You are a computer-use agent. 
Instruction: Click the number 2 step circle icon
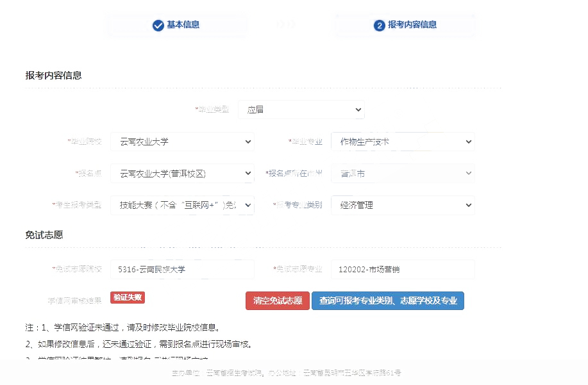coord(380,25)
